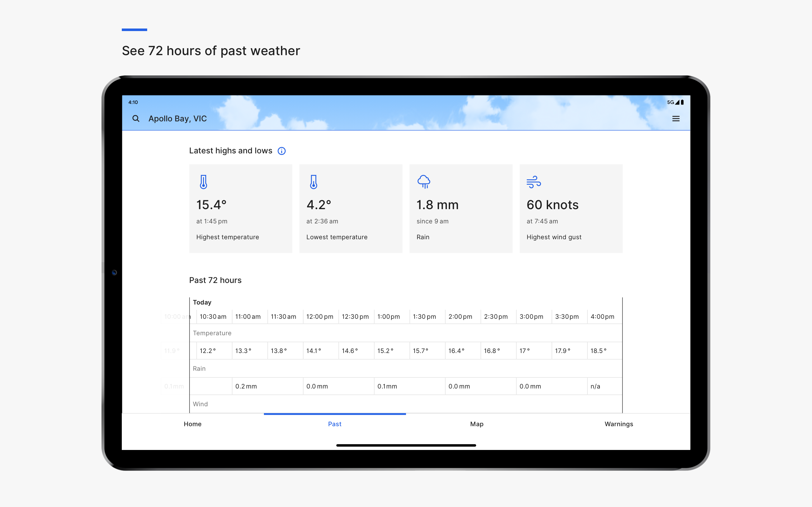
Task: Click the lowest temperature thermometer icon
Action: (313, 182)
